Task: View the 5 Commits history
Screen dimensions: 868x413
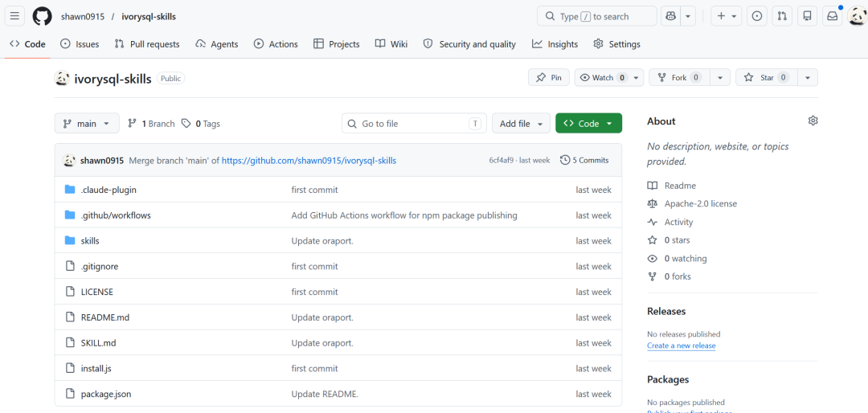Action: click(584, 161)
